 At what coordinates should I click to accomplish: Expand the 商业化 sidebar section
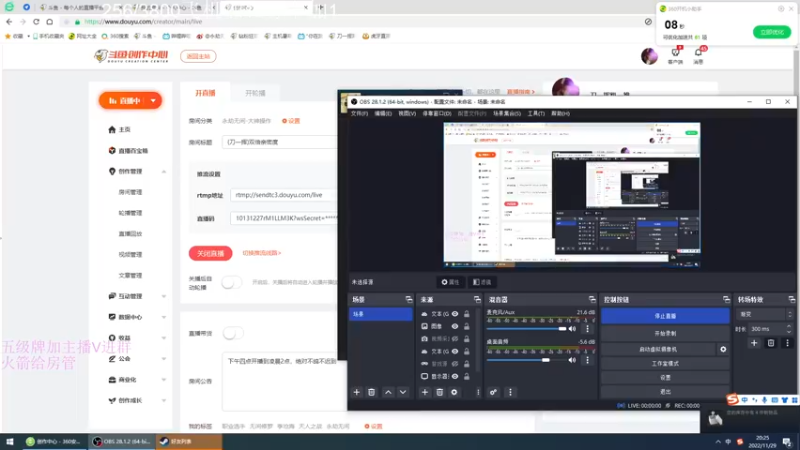(164, 380)
